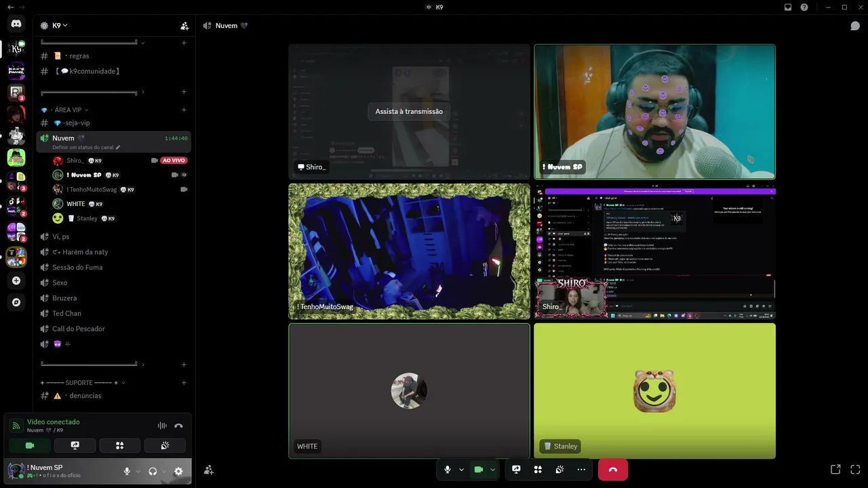The height and width of the screenshot is (488, 868).
Task: Join the Bruzera voice channel
Action: [113, 298]
